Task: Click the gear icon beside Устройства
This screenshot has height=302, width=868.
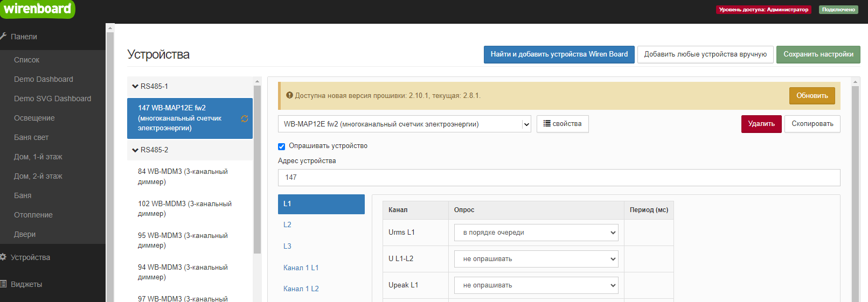Action: 3,257
